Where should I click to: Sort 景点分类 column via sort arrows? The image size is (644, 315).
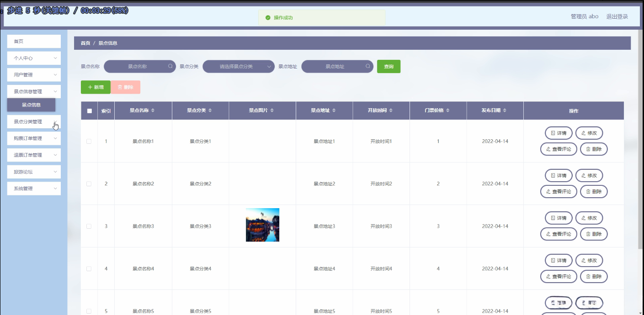[210, 110]
